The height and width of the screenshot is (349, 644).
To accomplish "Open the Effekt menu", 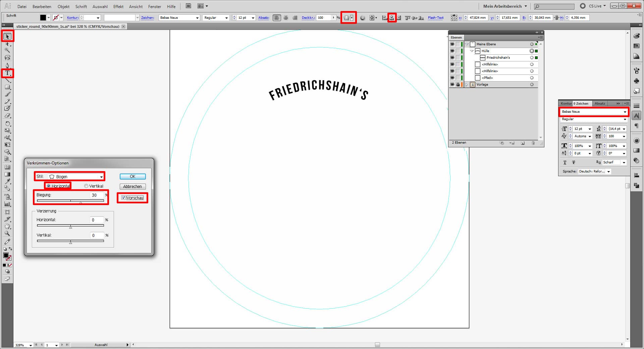I will pos(118,6).
